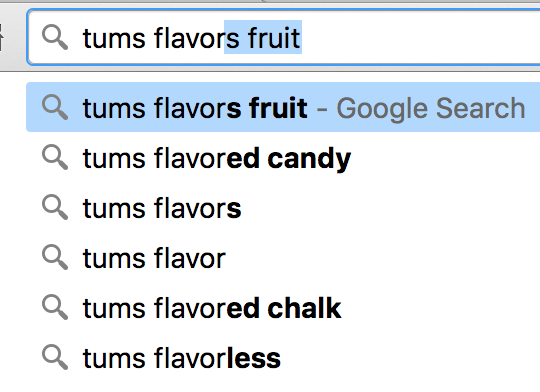The height and width of the screenshot is (392, 540).
Task: Click inside the address bar text field
Action: (x=283, y=37)
